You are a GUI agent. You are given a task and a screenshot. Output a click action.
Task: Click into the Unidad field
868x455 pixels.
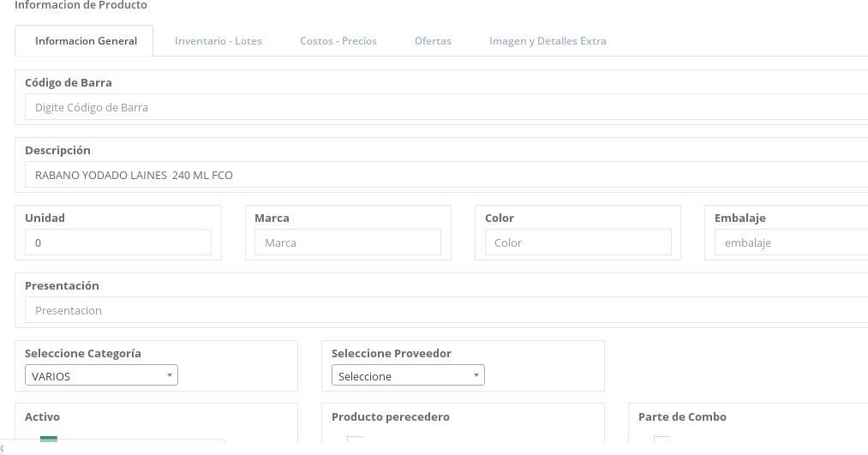point(118,242)
